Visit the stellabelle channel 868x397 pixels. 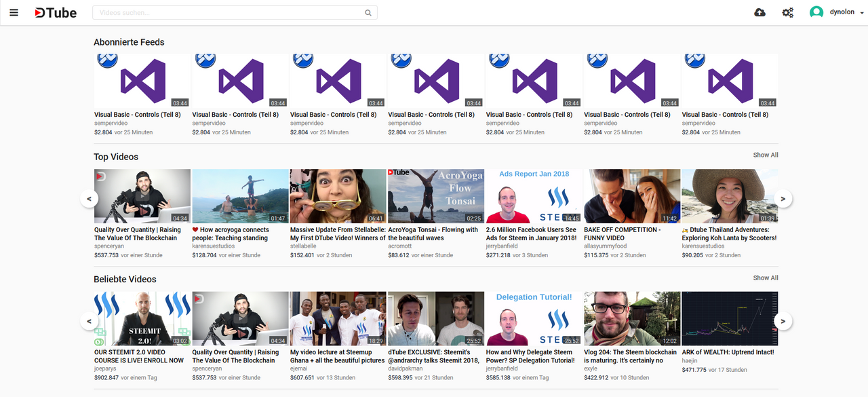303,246
